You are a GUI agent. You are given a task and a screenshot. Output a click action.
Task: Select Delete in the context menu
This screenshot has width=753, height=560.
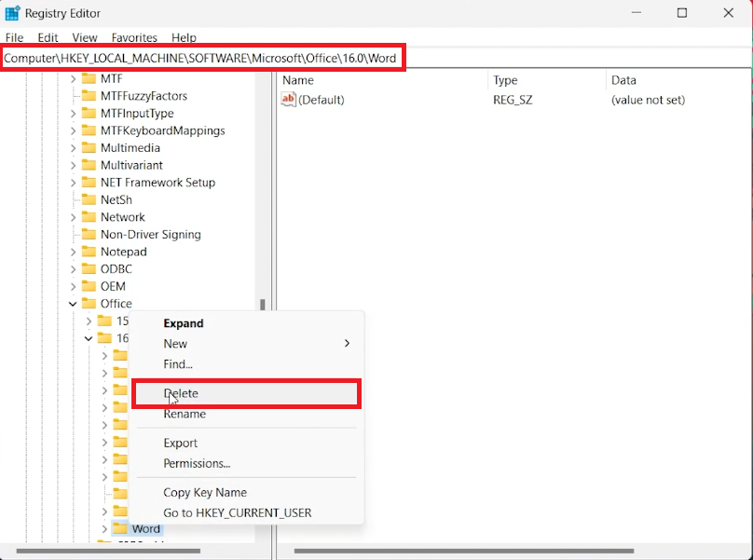[x=246, y=393]
